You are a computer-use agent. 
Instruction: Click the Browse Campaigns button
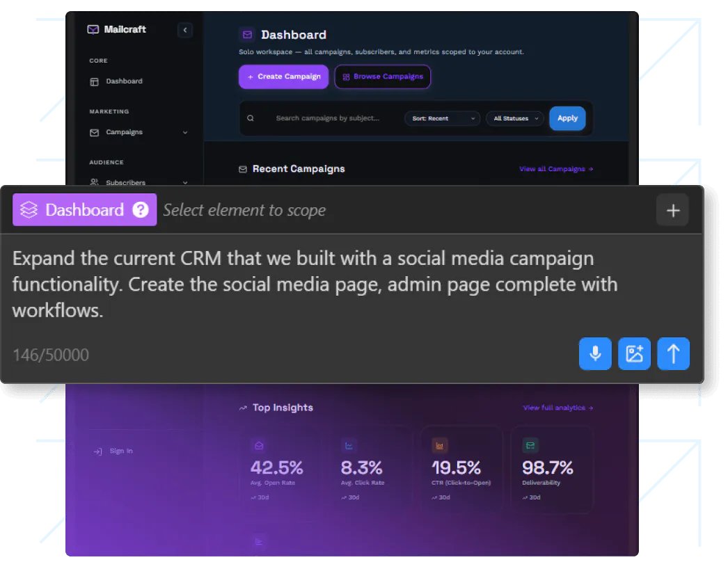pos(383,77)
